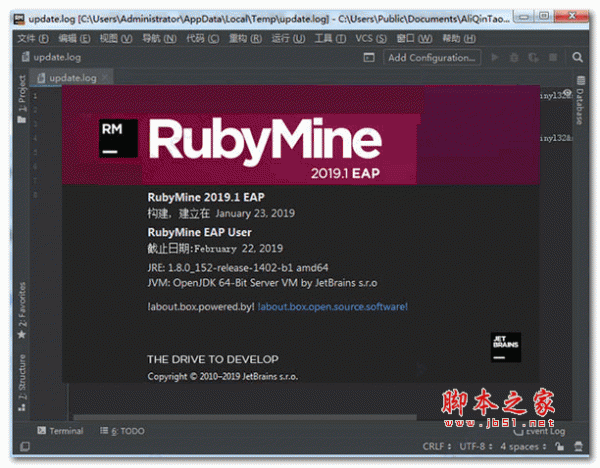Open the 1: Project tool window
The image size is (600, 468).
pyautogui.click(x=22, y=99)
